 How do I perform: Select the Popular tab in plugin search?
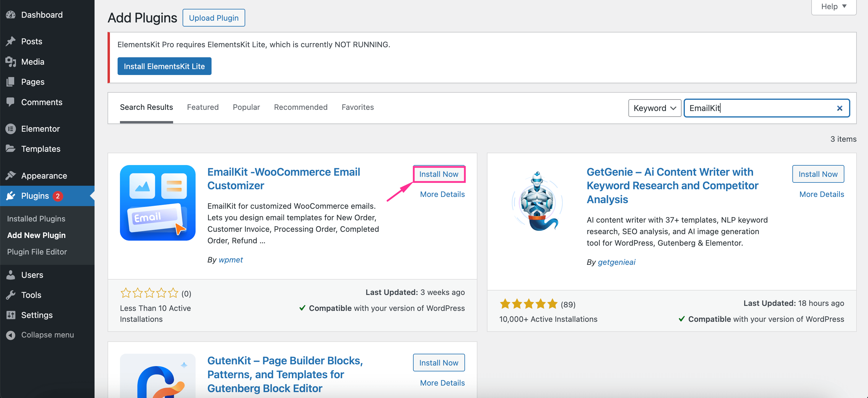(246, 107)
